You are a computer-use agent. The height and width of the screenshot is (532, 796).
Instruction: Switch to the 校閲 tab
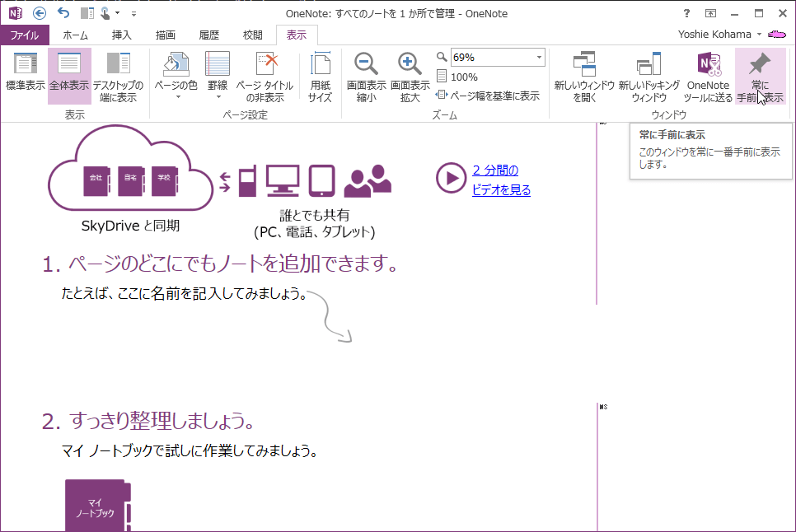click(252, 35)
